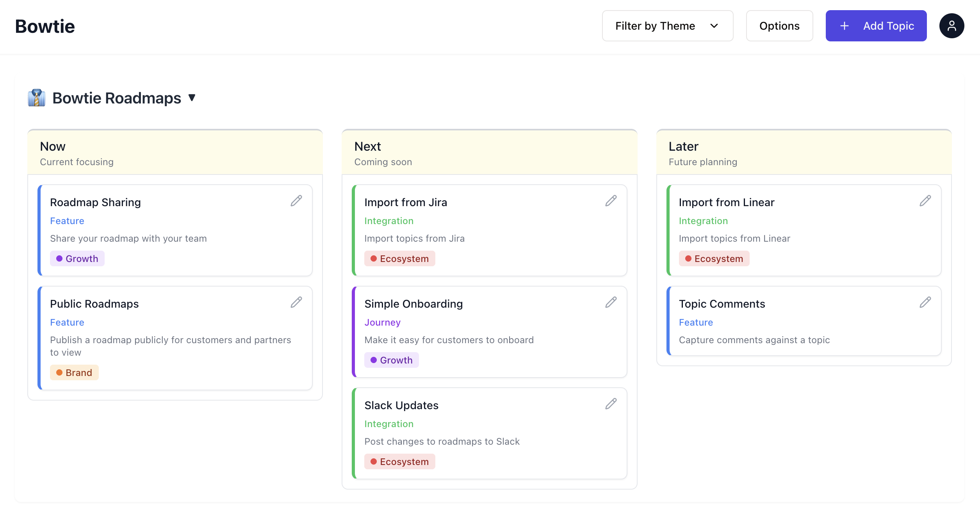Click Ecosystem tag on Import from Jira

(x=399, y=258)
